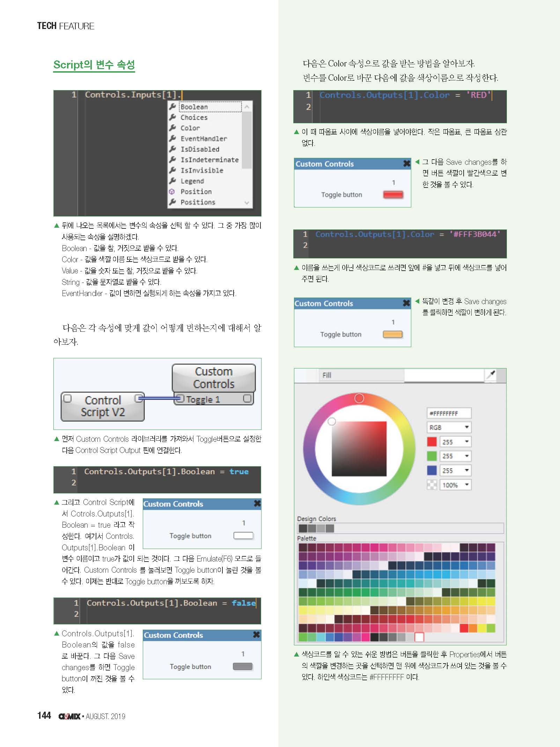
Task: Toggle the red Toggle button
Action: (x=393, y=195)
